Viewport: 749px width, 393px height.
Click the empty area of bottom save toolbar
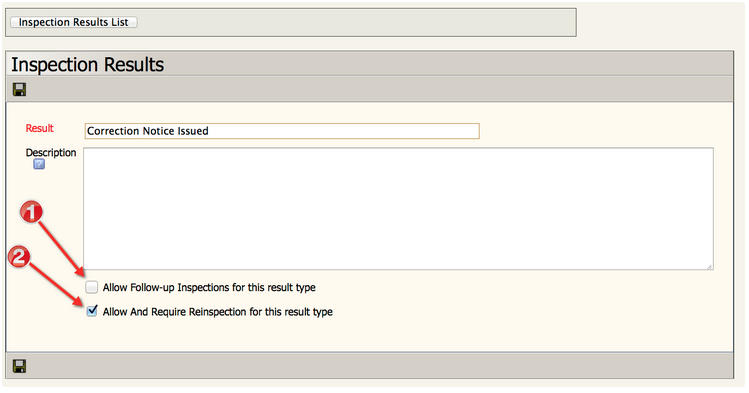(x=377, y=366)
